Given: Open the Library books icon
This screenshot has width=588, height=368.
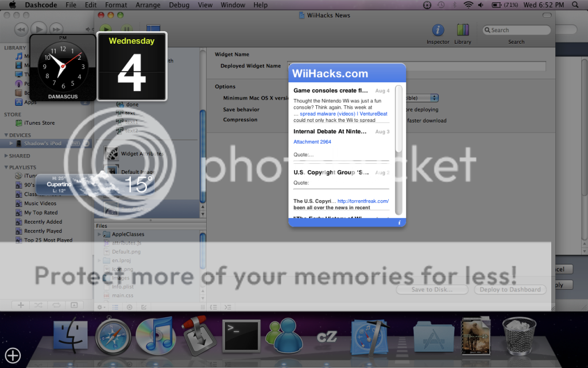Looking at the screenshot, I should 463,30.
